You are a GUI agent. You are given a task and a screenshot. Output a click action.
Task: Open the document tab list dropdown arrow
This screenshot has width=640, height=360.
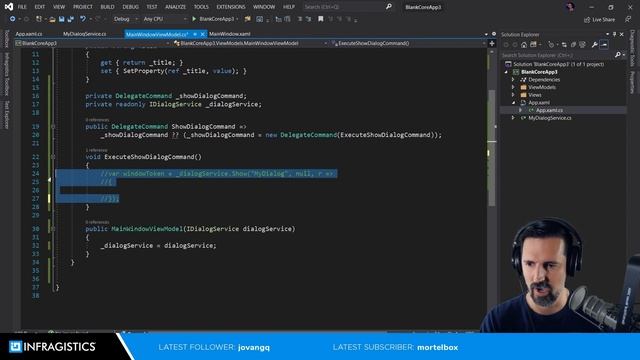coord(486,35)
